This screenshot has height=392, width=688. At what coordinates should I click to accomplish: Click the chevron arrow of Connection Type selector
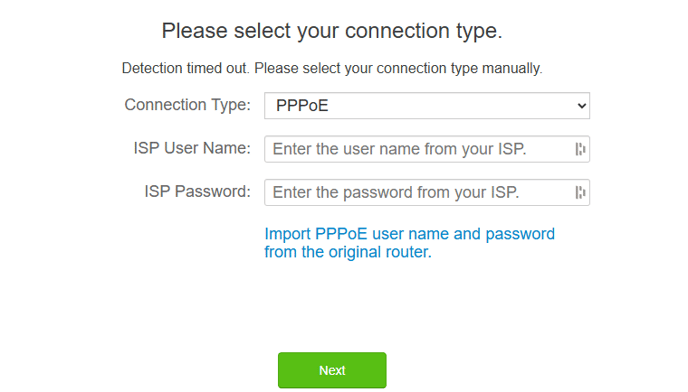(x=582, y=106)
